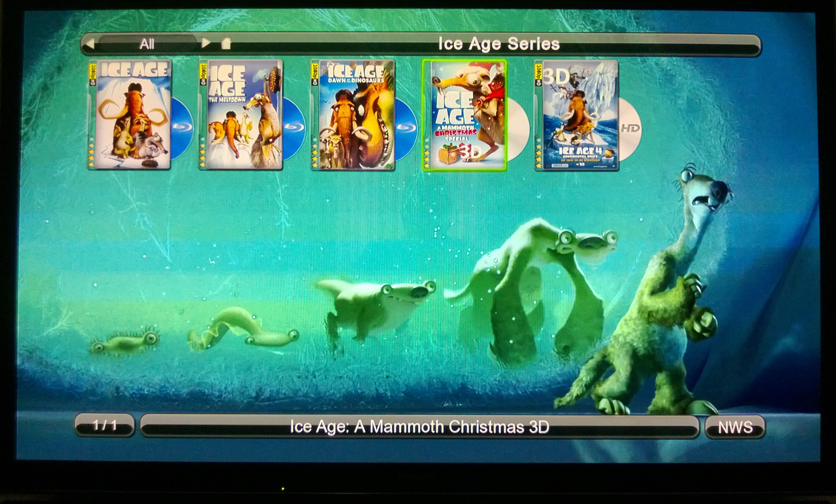Open the first Ice Age movie cover
Image resolution: width=836 pixels, height=504 pixels.
click(x=133, y=114)
